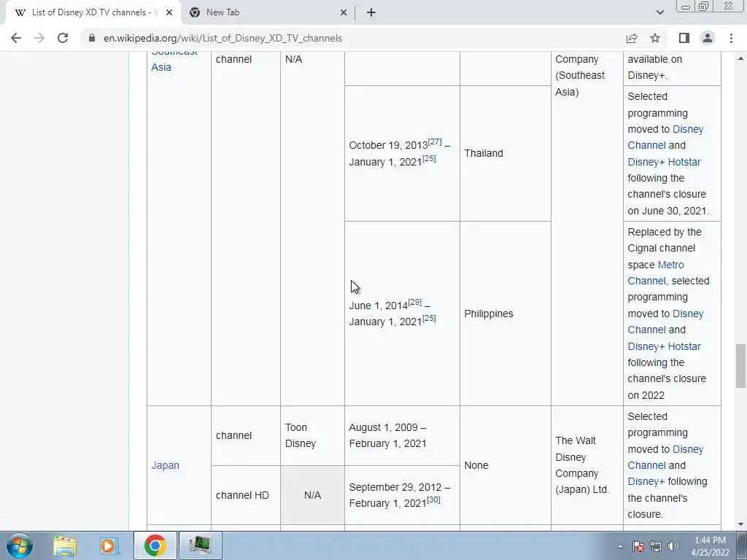Open the Japan link
747x560 pixels.
point(166,465)
